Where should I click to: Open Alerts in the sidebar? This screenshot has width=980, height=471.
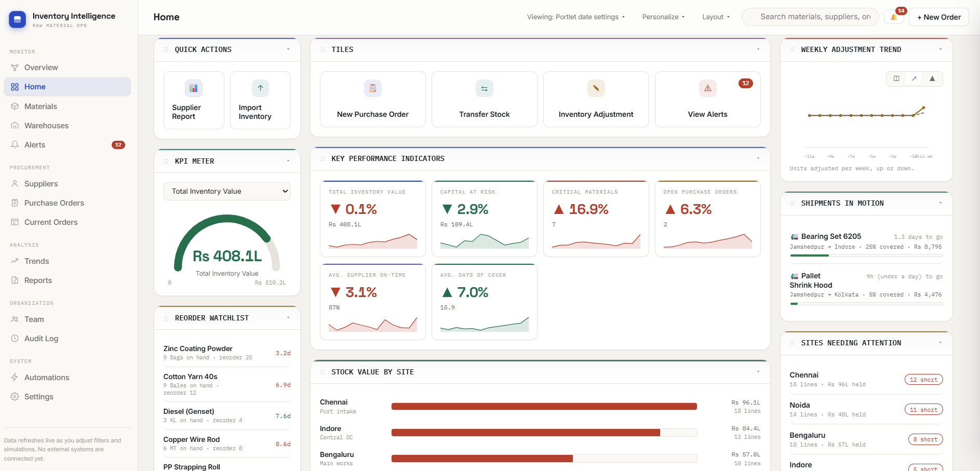click(68, 145)
